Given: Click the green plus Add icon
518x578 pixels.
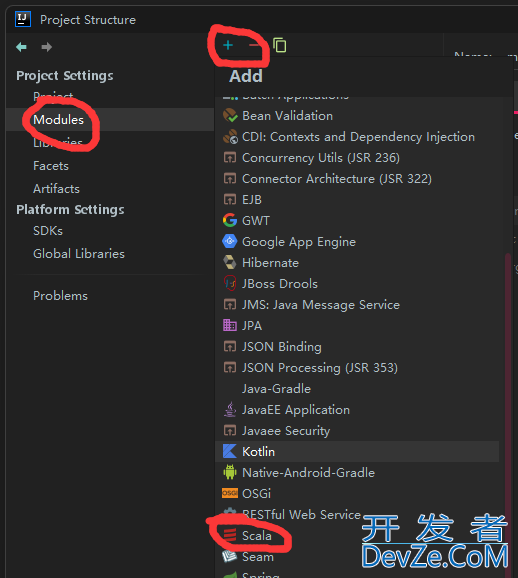Looking at the screenshot, I should tap(228, 45).
